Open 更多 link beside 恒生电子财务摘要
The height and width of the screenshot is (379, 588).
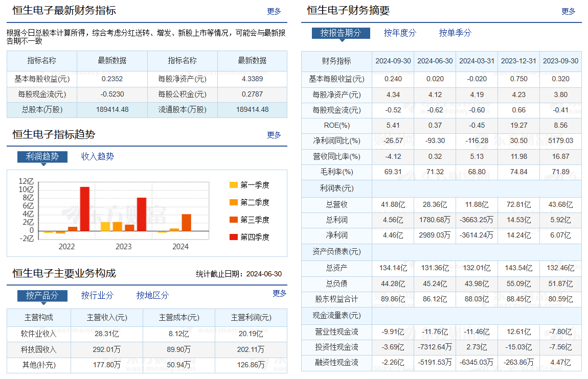[x=568, y=11]
